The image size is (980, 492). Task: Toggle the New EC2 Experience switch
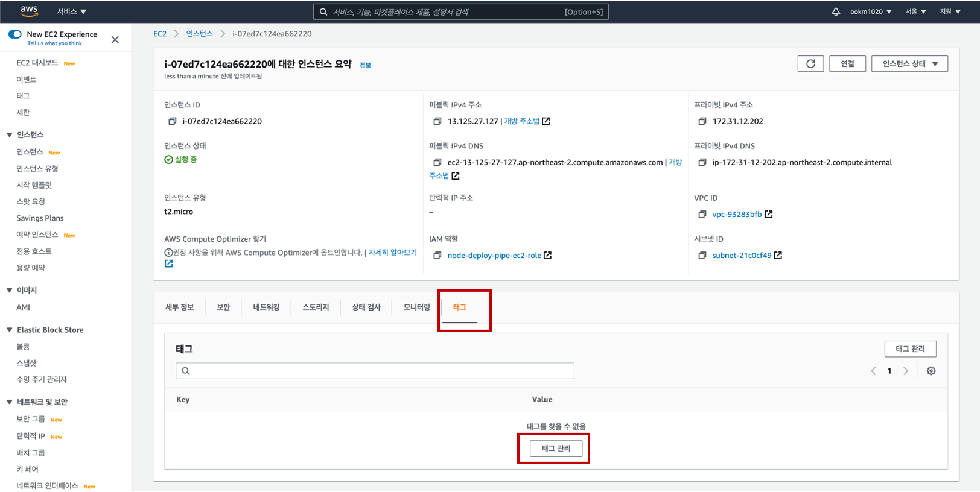tap(15, 34)
